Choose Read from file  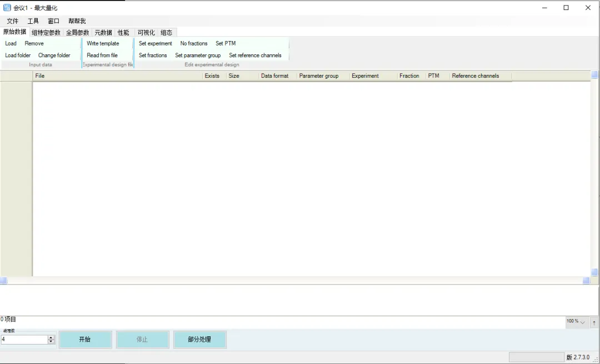pos(102,55)
